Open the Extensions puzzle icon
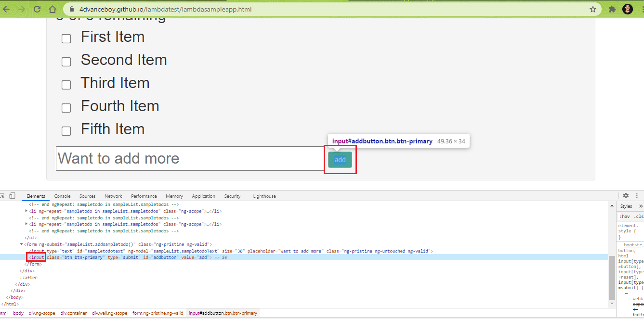 pos(612,9)
